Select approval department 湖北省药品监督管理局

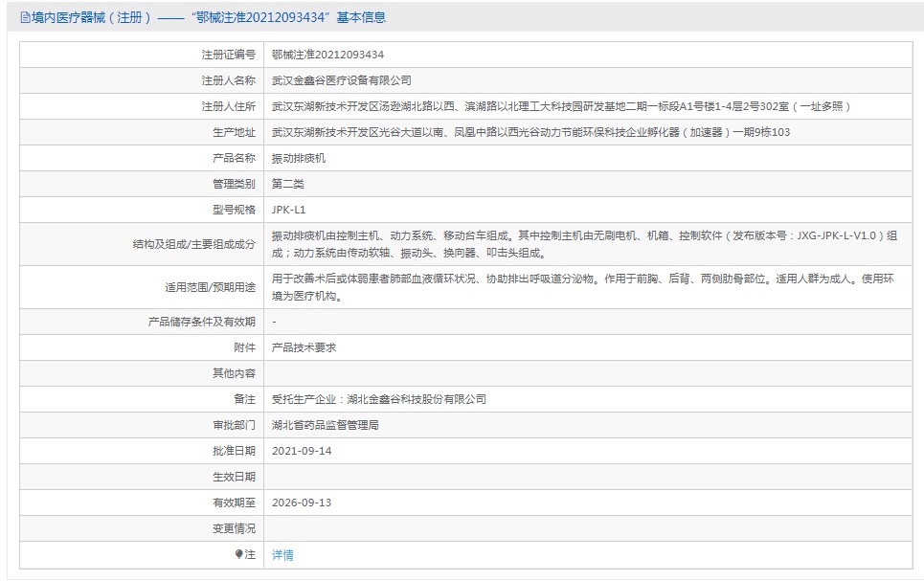[325, 425]
